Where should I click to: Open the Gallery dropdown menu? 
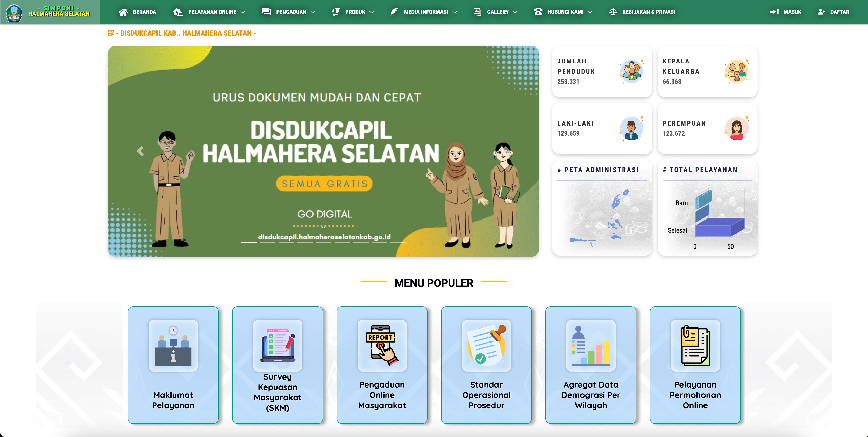click(495, 12)
